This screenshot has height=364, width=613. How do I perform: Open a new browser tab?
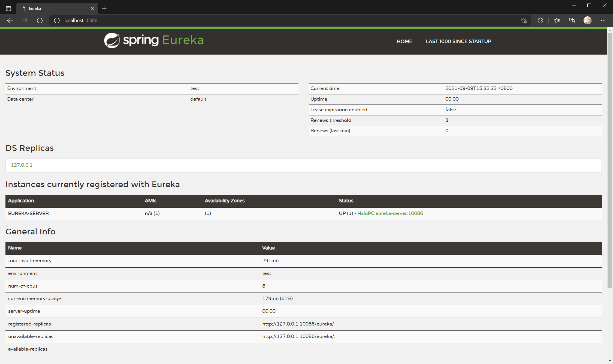coord(104,8)
